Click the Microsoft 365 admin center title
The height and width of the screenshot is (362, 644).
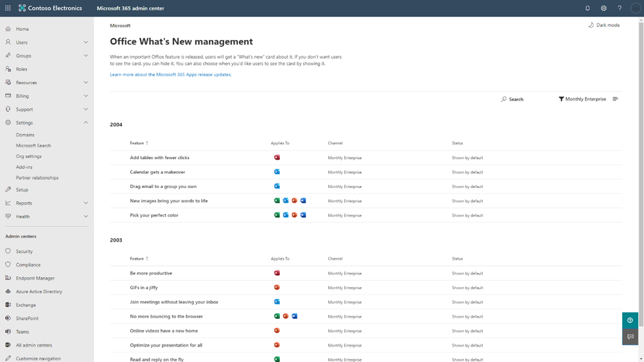(x=131, y=8)
